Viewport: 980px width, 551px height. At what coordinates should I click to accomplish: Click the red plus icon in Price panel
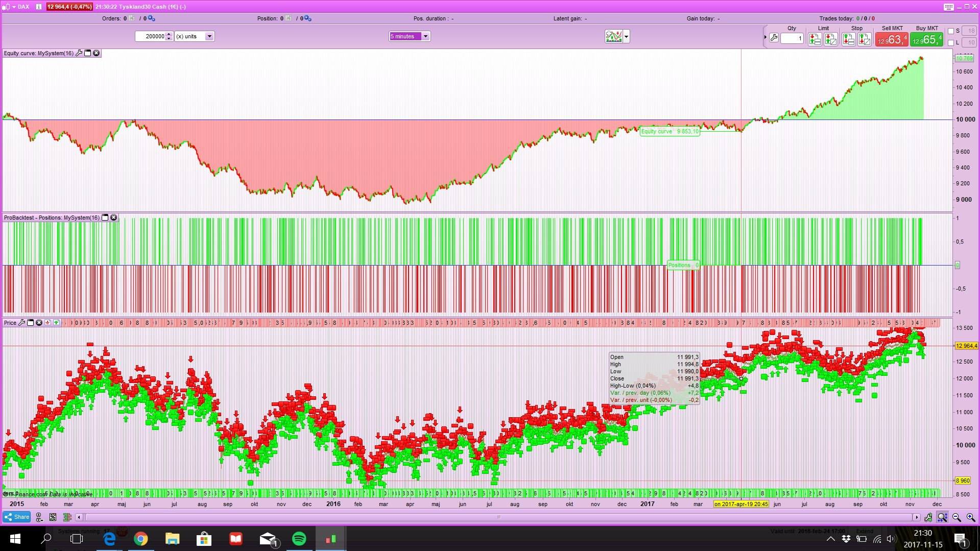tap(47, 323)
